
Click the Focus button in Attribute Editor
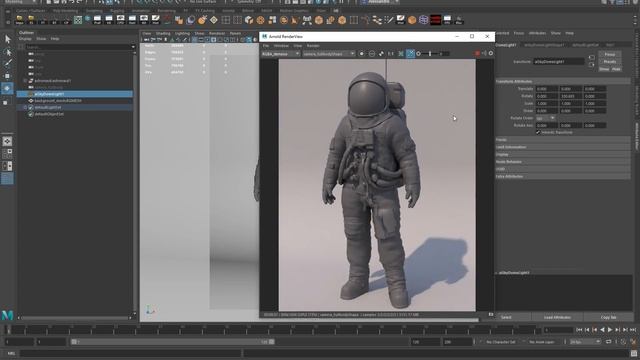pyautogui.click(x=610, y=54)
